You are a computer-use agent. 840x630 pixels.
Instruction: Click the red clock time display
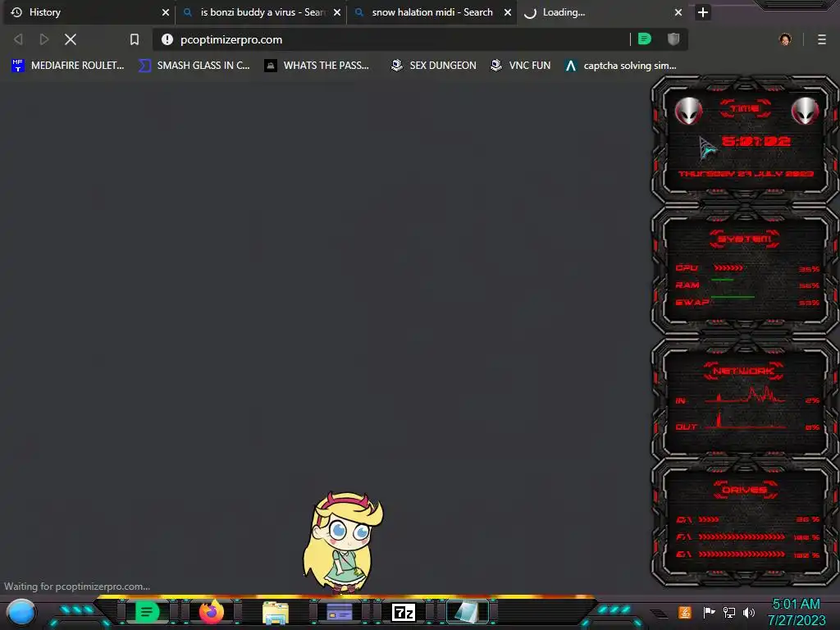[x=756, y=141]
